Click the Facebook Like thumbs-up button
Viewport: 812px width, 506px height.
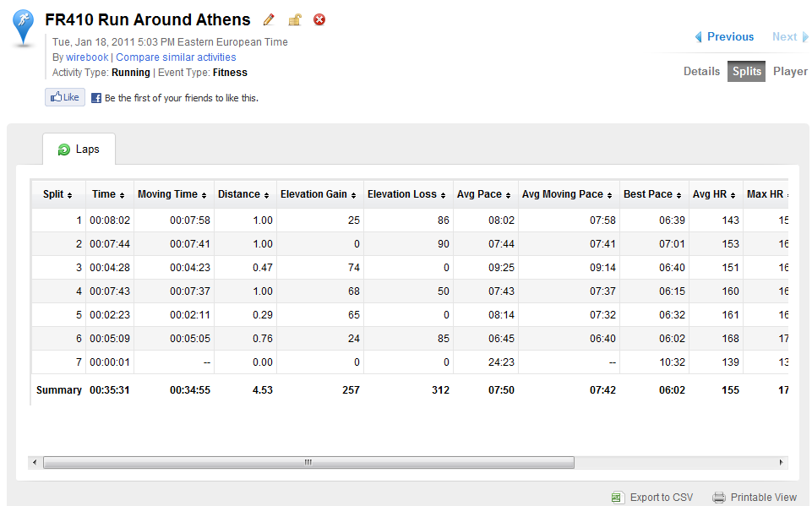[x=65, y=97]
